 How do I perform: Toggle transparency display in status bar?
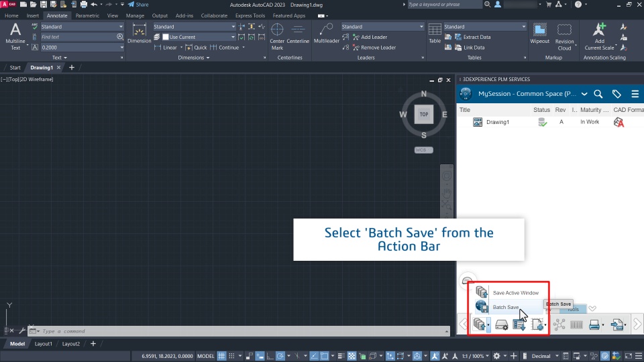tap(352, 356)
